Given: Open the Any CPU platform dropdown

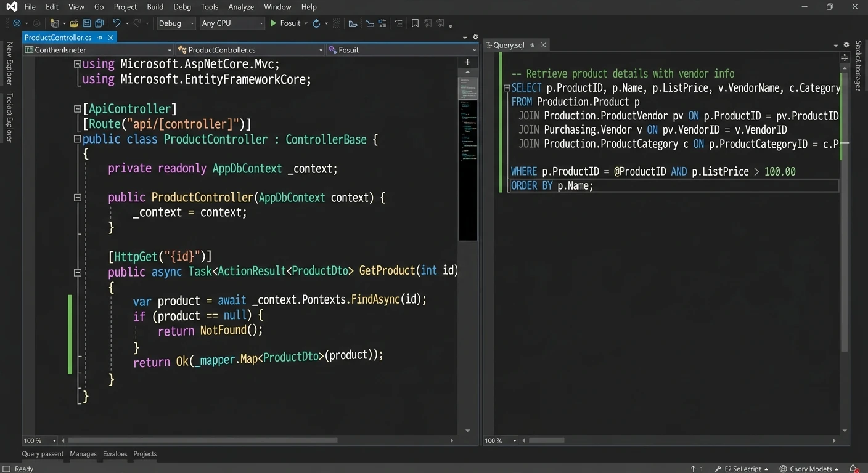Looking at the screenshot, I should click(232, 23).
